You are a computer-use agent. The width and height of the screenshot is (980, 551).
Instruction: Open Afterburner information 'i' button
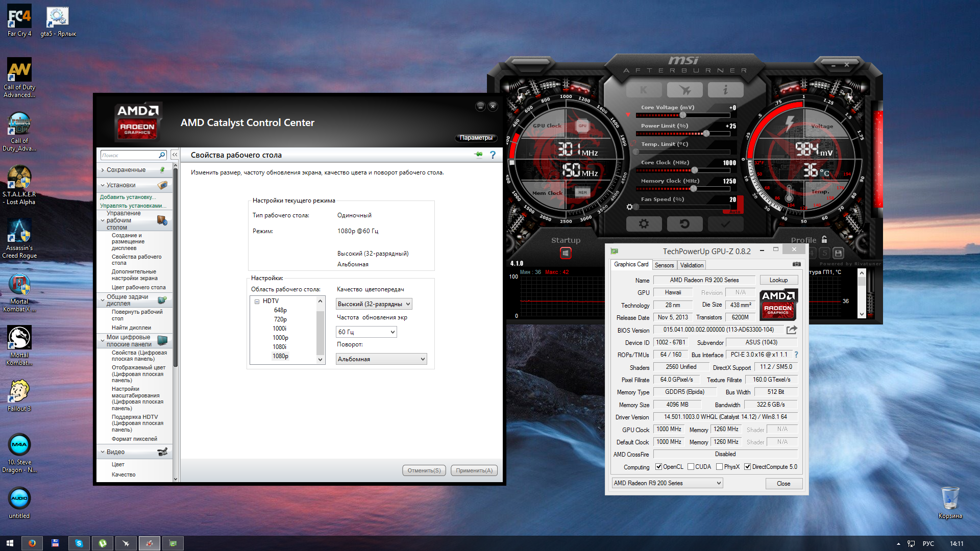[x=725, y=90]
